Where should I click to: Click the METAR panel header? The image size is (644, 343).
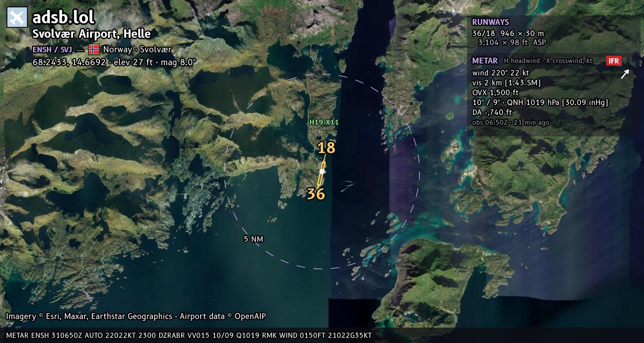coord(485,61)
